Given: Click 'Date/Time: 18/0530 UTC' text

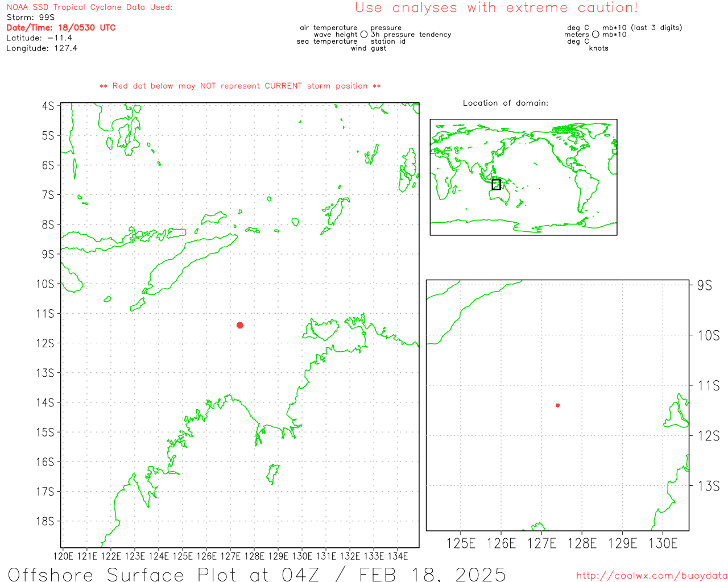Looking at the screenshot, I should (x=61, y=28).
